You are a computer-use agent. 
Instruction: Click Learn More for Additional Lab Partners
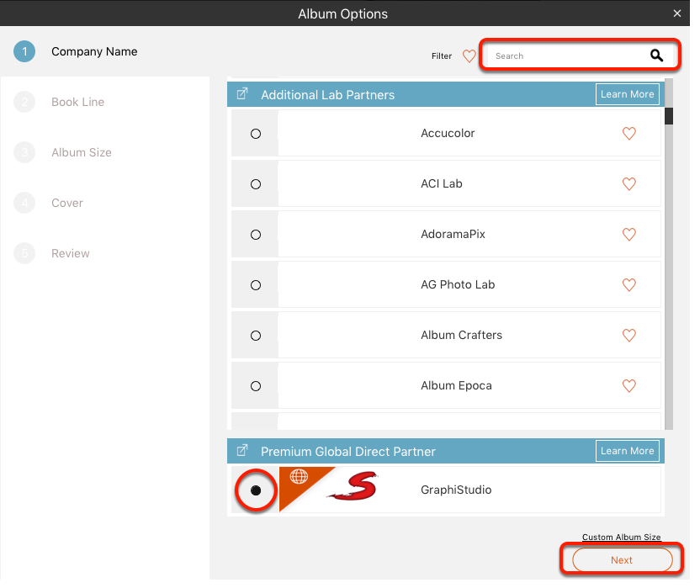coord(628,94)
